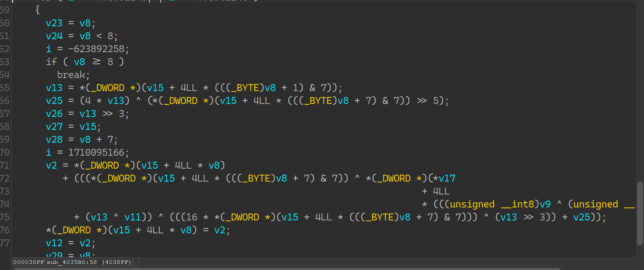Click the vertical scrollbar thumb
Screen dimensions: 644x270
pyautogui.click(x=640, y=213)
